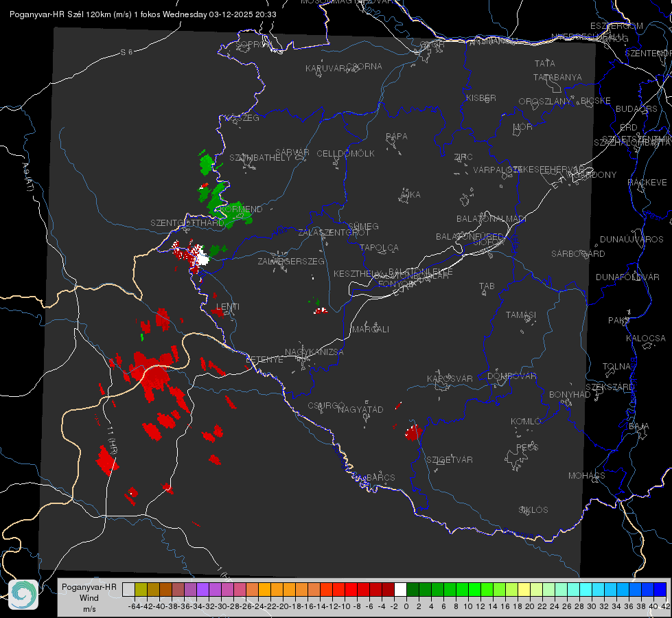Click the 'BONYHÁD' city label

[x=570, y=395]
